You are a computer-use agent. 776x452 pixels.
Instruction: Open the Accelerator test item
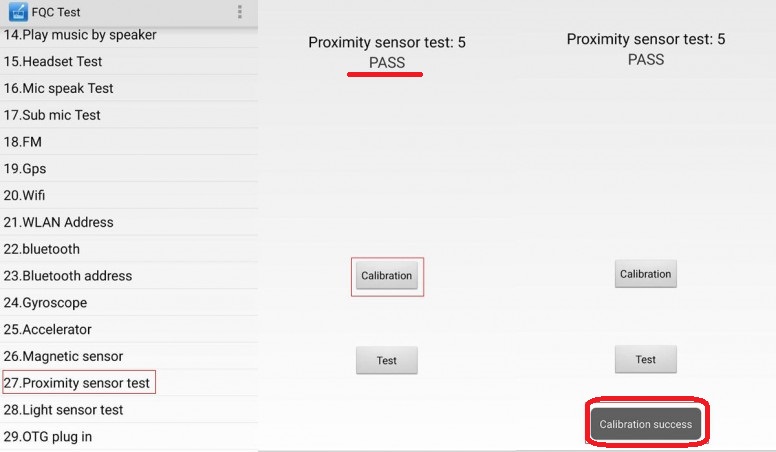48,329
